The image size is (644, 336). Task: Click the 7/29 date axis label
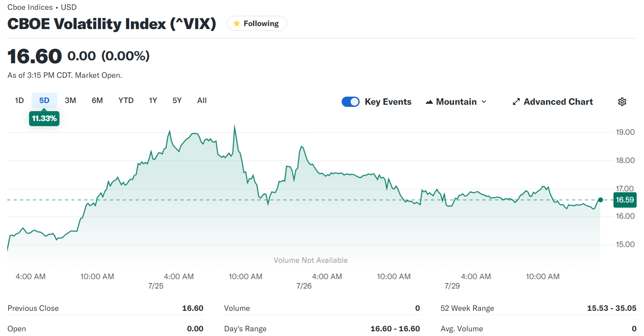tap(452, 286)
